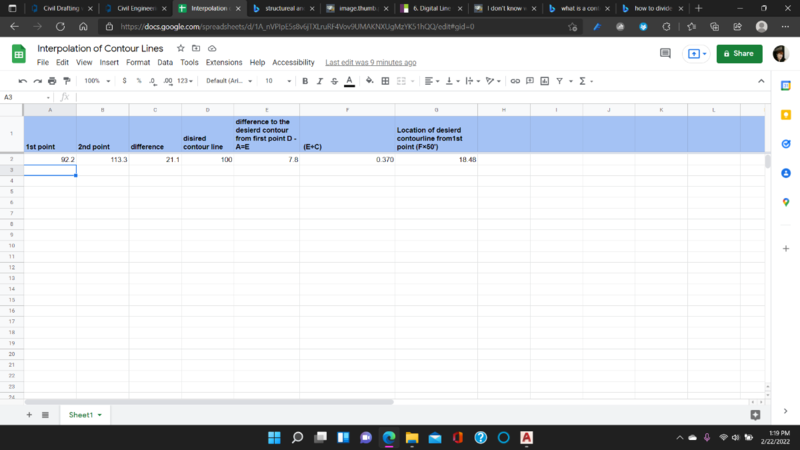Open the Extensions menu

224,62
